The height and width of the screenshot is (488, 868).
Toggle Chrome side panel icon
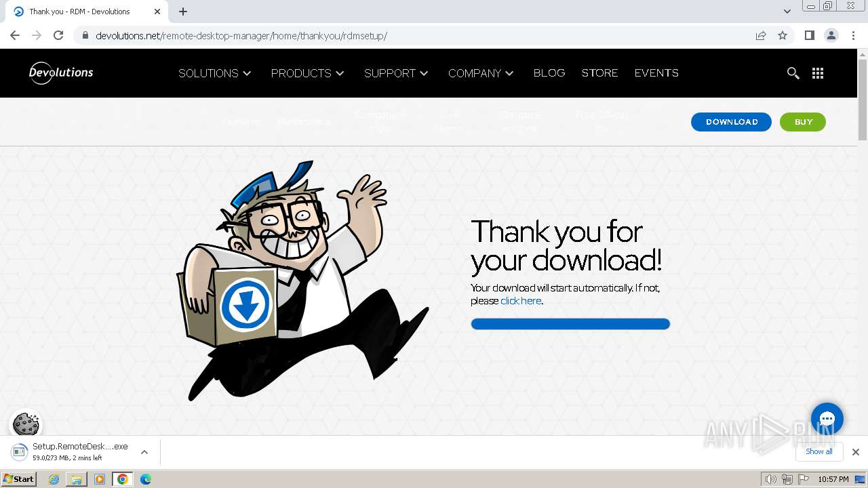pyautogui.click(x=809, y=35)
